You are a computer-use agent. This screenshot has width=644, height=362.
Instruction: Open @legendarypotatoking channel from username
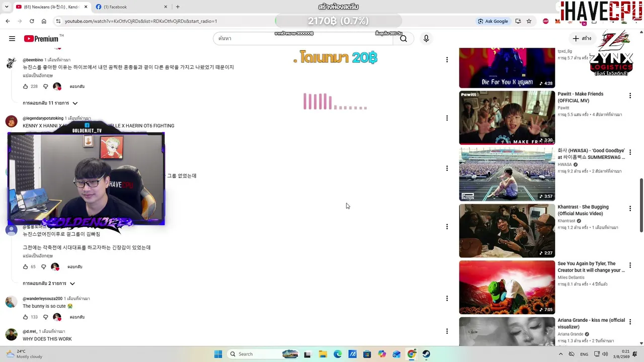point(43,118)
